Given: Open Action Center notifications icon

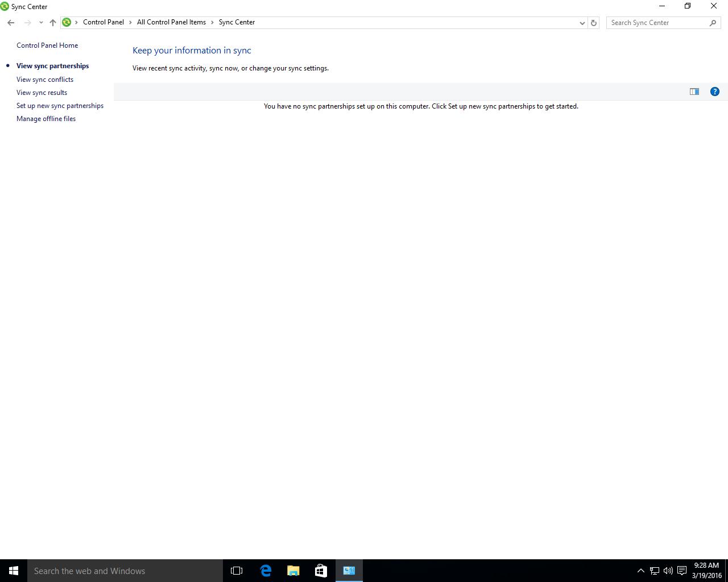Looking at the screenshot, I should tap(682, 571).
